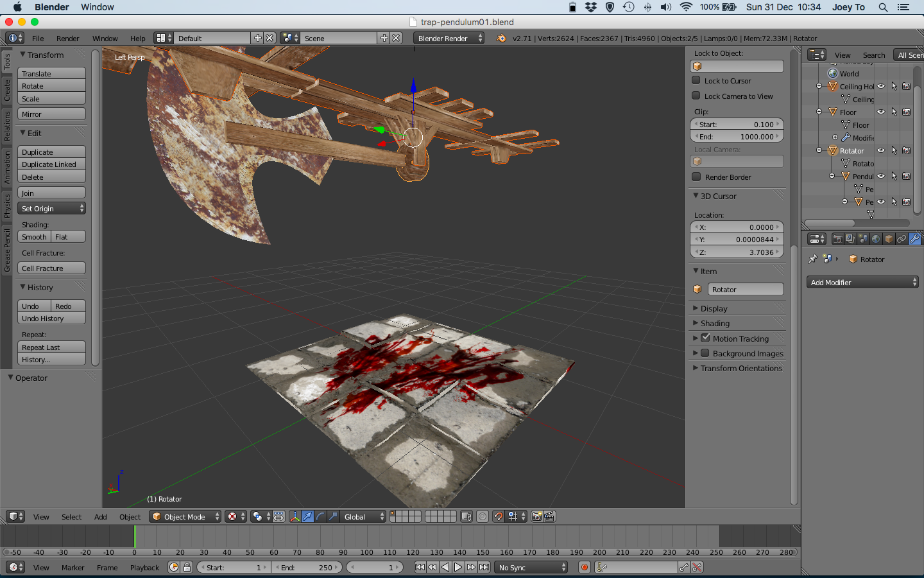The image size is (924, 578).
Task: Click the pin icon in properties panel
Action: [813, 259]
